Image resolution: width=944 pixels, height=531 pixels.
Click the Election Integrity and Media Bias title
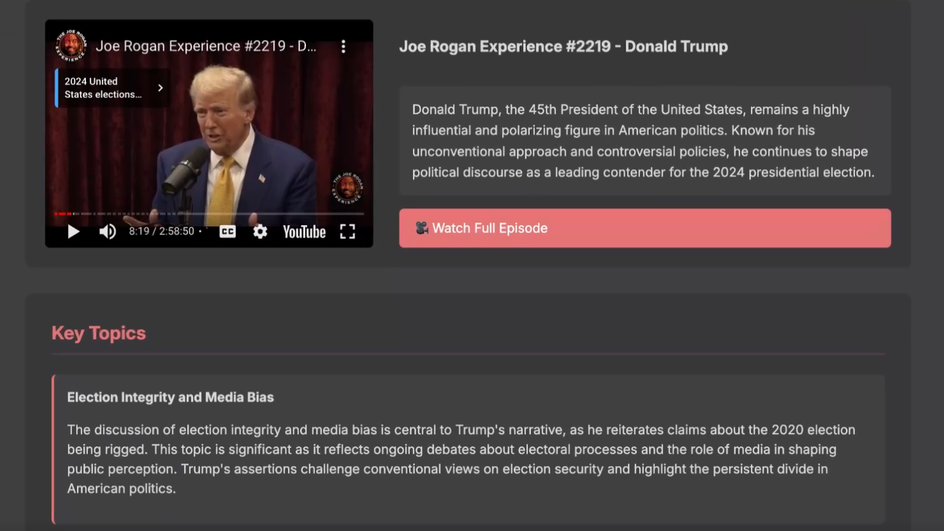click(x=170, y=397)
